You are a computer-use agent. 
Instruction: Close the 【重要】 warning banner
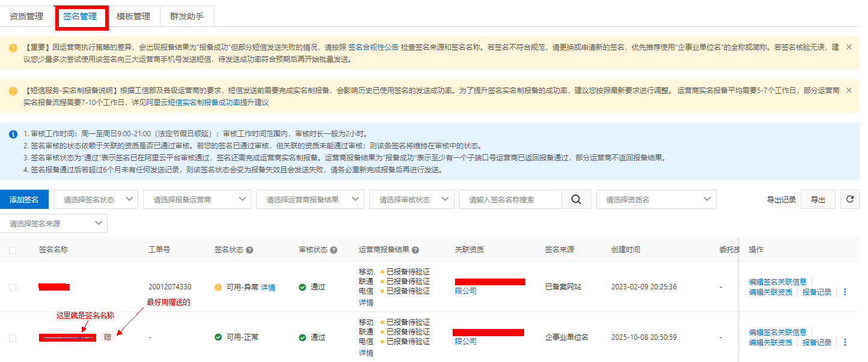pyautogui.click(x=849, y=47)
